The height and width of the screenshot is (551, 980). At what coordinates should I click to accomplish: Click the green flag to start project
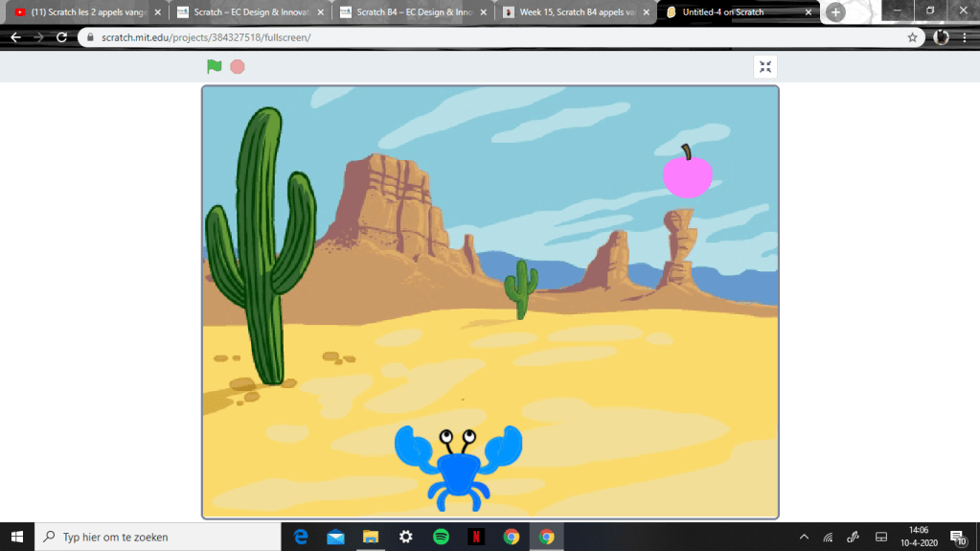click(x=215, y=66)
